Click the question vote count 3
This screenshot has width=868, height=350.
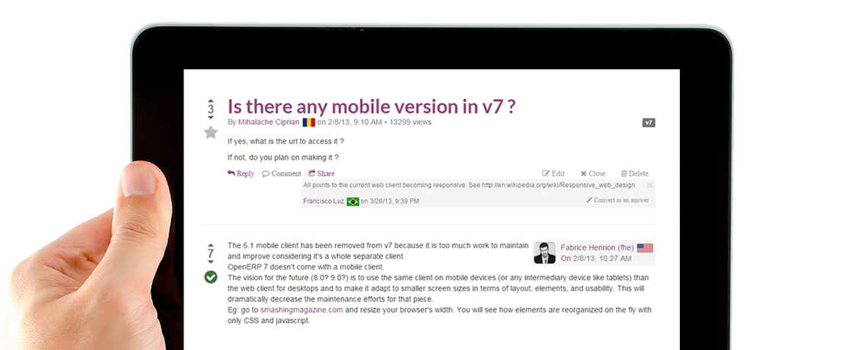click(210, 109)
